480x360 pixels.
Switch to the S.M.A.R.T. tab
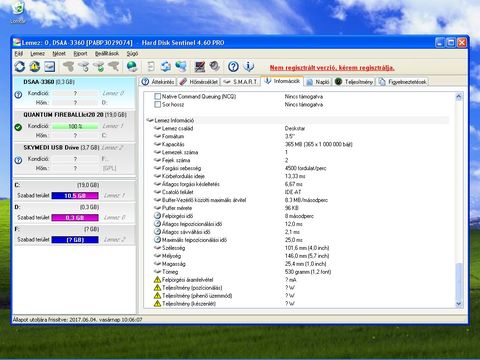(240, 82)
